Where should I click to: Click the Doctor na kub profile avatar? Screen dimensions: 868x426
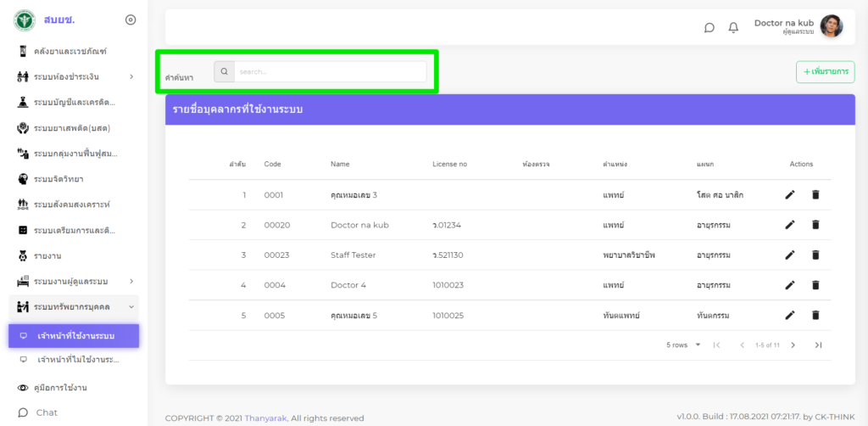tap(832, 26)
